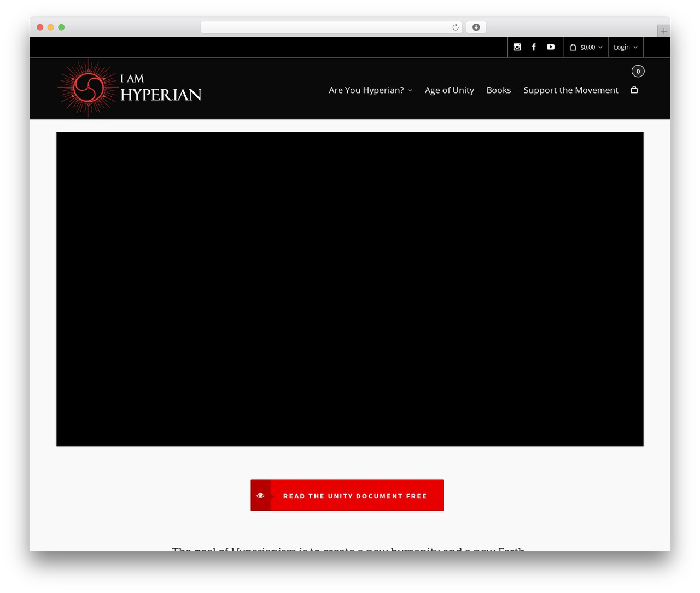The image size is (700, 593).
Task: Click Read the Unity Document Free button
Action: [x=347, y=496]
